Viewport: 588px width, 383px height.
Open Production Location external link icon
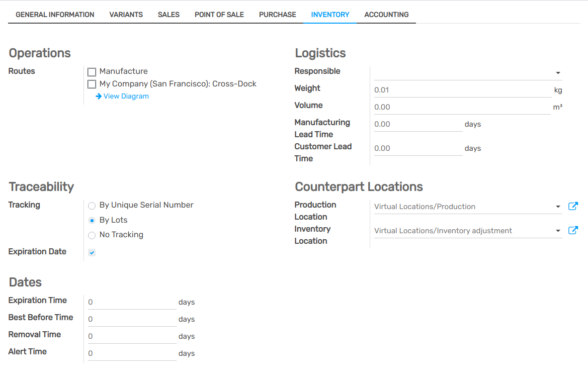pyautogui.click(x=573, y=206)
